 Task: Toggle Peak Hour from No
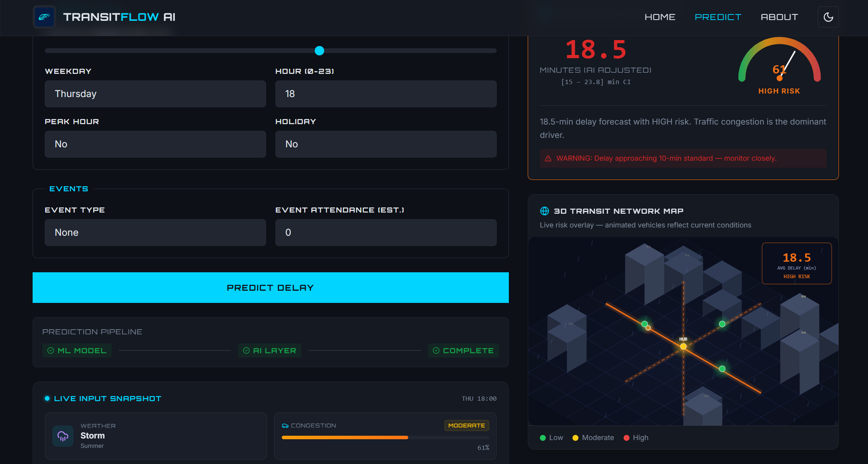pyautogui.click(x=155, y=144)
